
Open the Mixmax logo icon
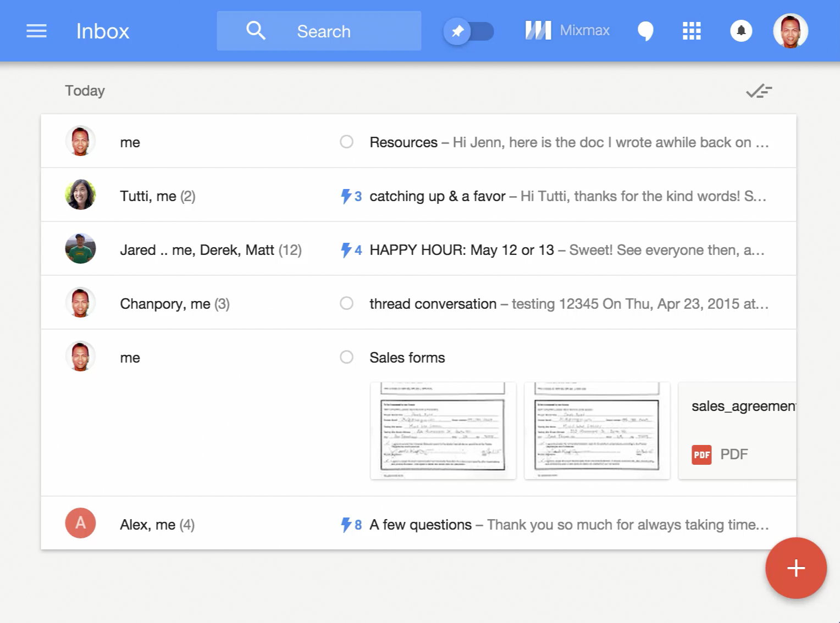coord(538,30)
